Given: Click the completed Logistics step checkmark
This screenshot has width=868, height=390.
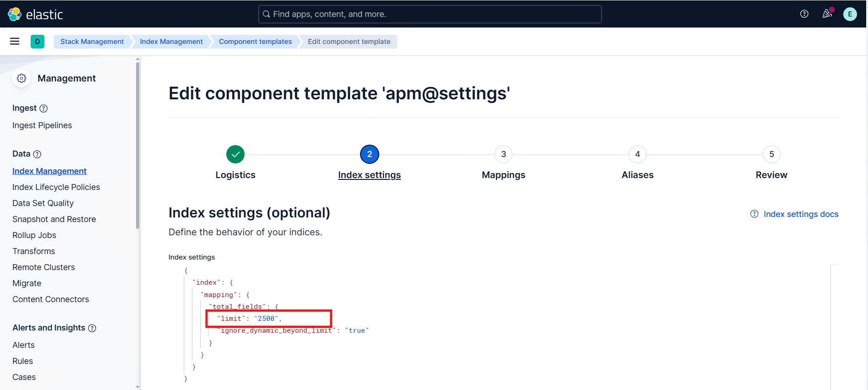Looking at the screenshot, I should pyautogui.click(x=235, y=154).
